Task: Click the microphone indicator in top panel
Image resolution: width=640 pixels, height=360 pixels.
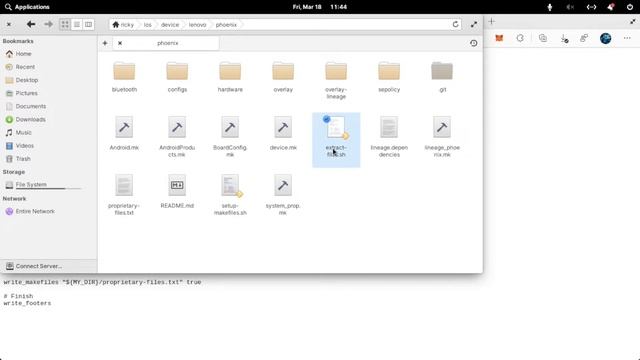Action: pos(550,7)
